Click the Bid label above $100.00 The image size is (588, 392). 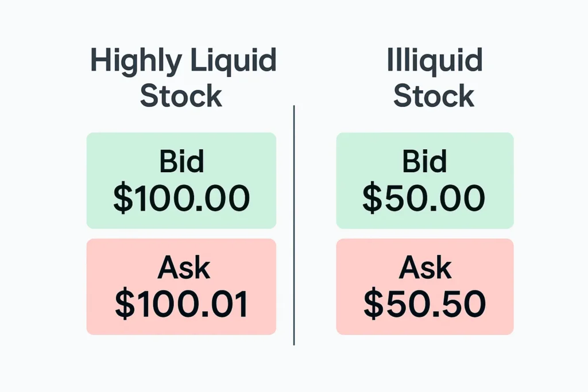pyautogui.click(x=181, y=162)
